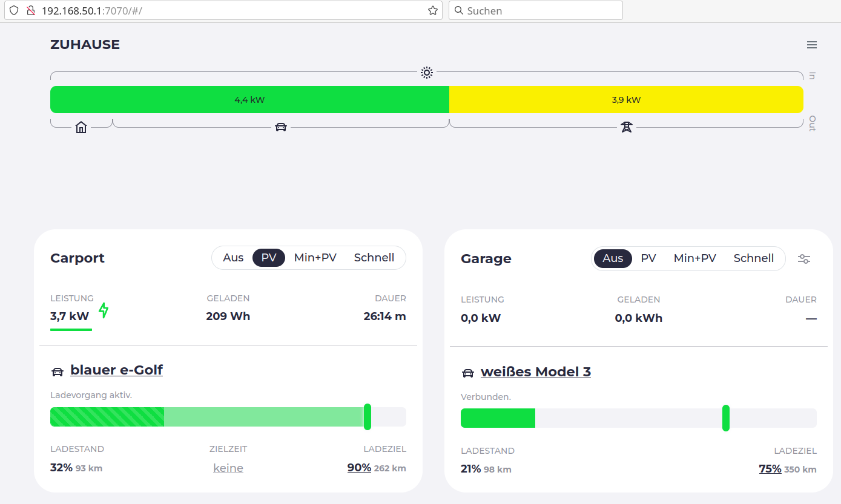Set Carport mode to Schnell
This screenshot has width=841, height=504.
coord(374,258)
